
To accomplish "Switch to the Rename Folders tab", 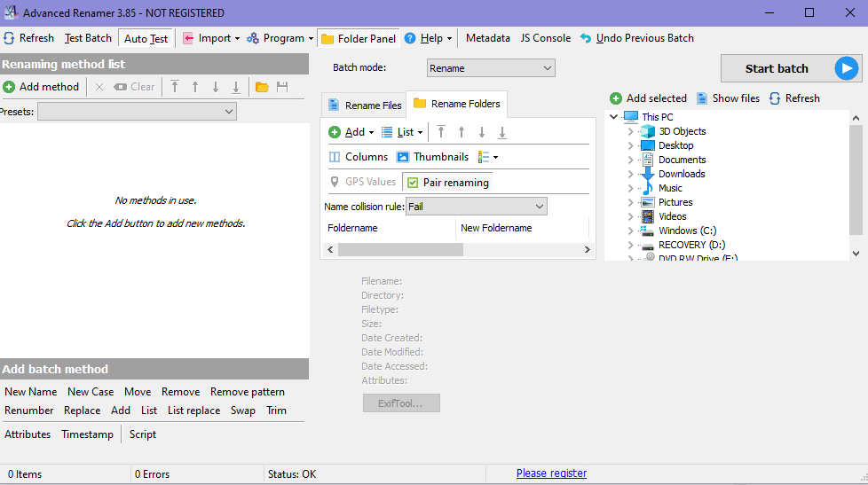I will pos(457,104).
